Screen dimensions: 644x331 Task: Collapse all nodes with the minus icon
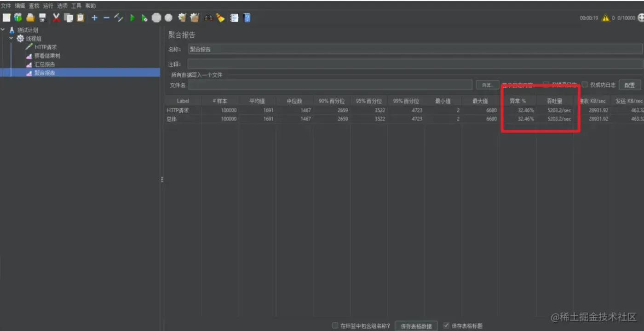(106, 18)
